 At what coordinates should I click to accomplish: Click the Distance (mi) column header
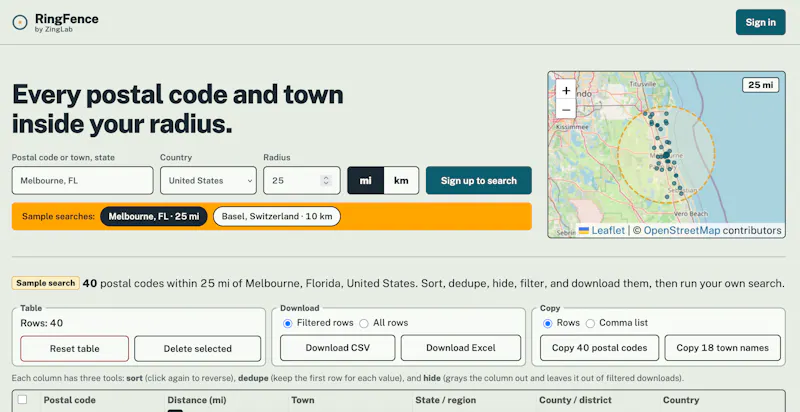(196, 400)
